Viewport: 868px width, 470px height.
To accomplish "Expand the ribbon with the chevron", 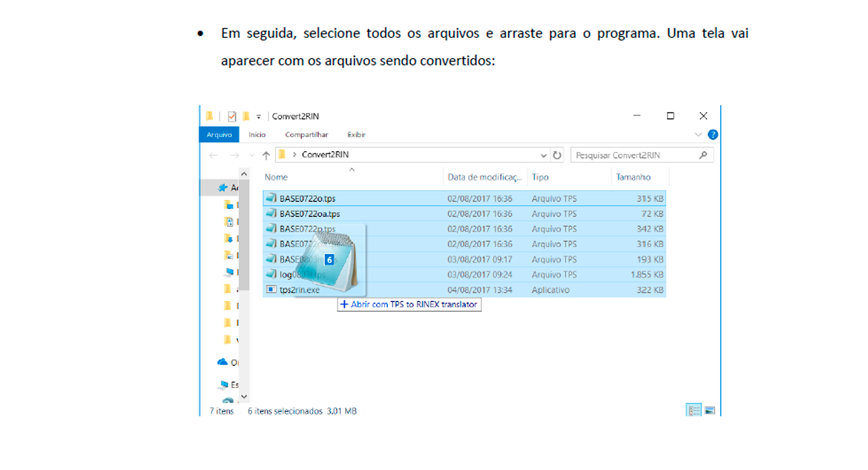I will pos(698,135).
